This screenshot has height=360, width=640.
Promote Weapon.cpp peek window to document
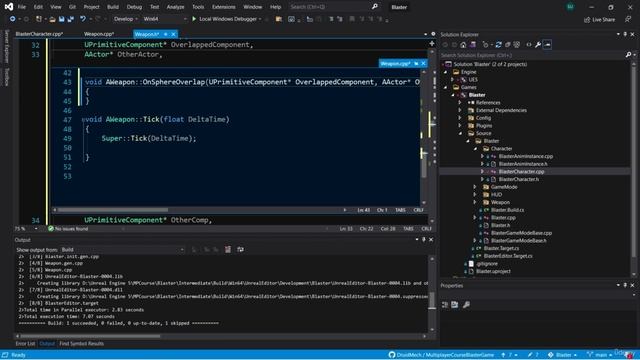(x=416, y=63)
